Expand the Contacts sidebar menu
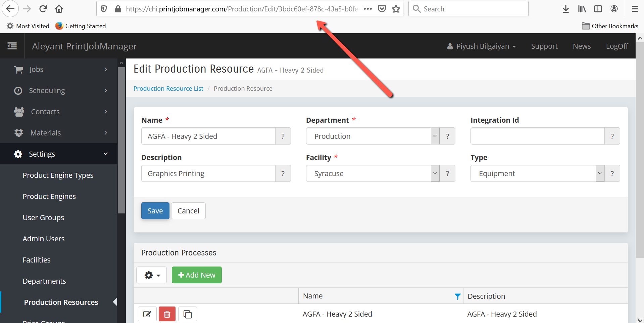The height and width of the screenshot is (323, 644). 59,112
